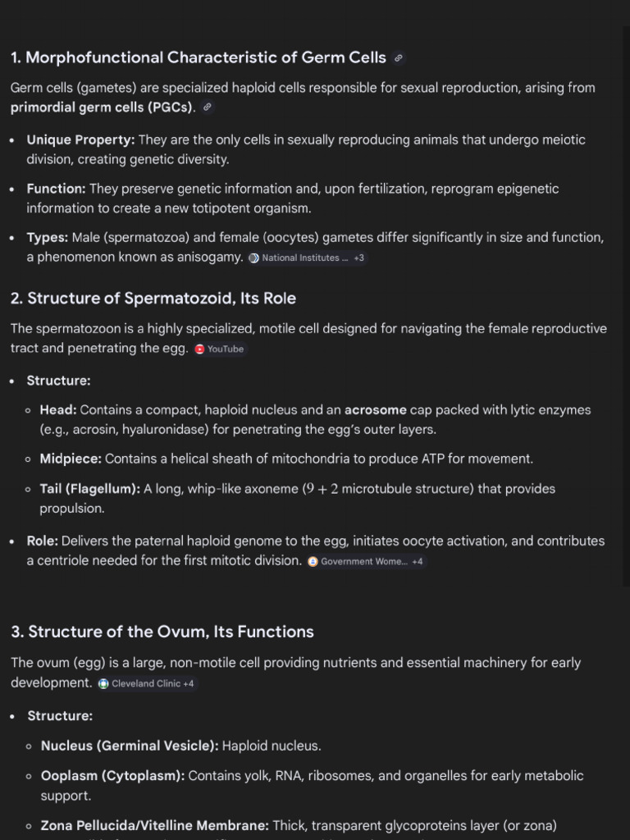Click the Structure of Spermatozoid, Its Role heading
The width and height of the screenshot is (630, 840).
click(153, 299)
